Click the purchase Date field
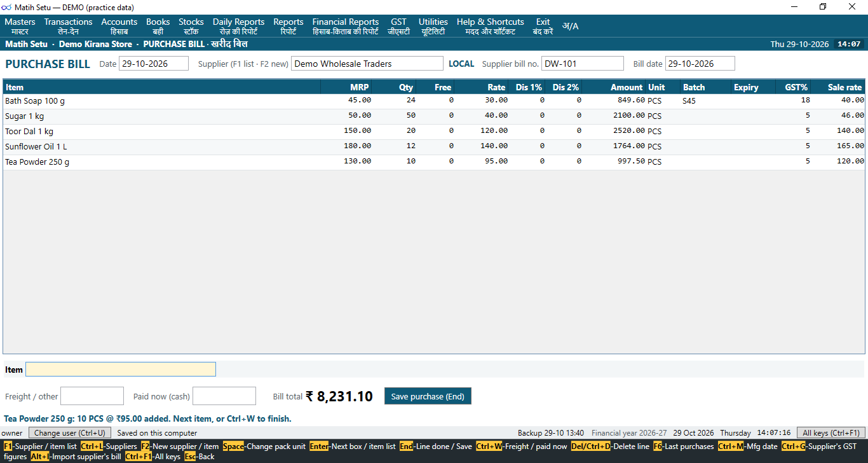868x463 pixels. click(x=154, y=64)
